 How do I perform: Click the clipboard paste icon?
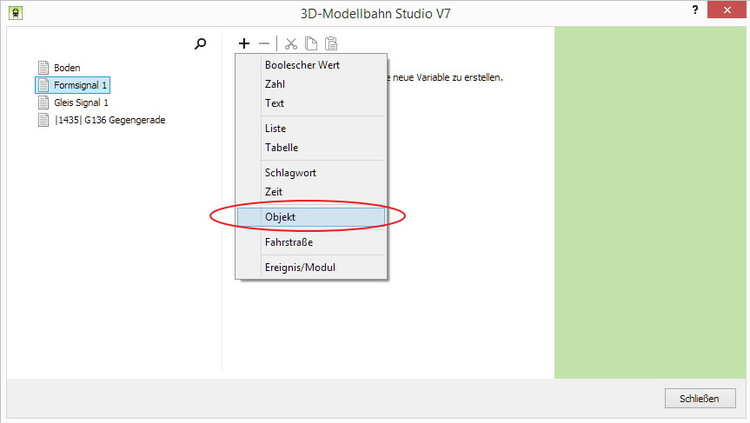[x=331, y=44]
